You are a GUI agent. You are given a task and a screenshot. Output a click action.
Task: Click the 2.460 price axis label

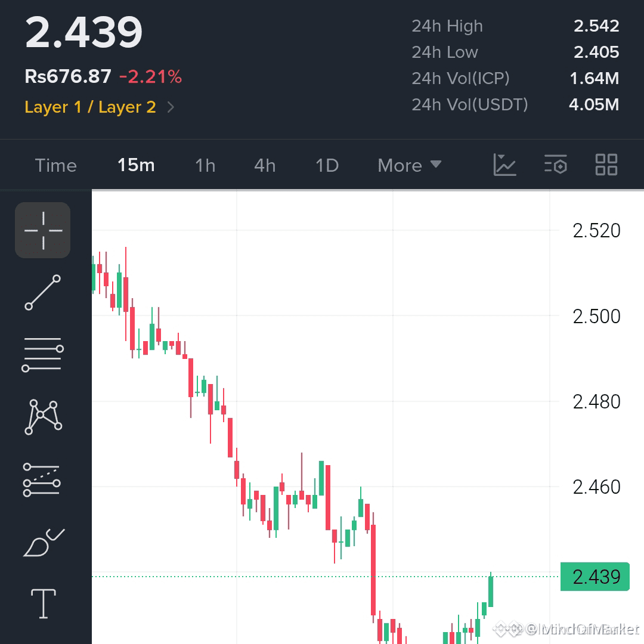596,487
